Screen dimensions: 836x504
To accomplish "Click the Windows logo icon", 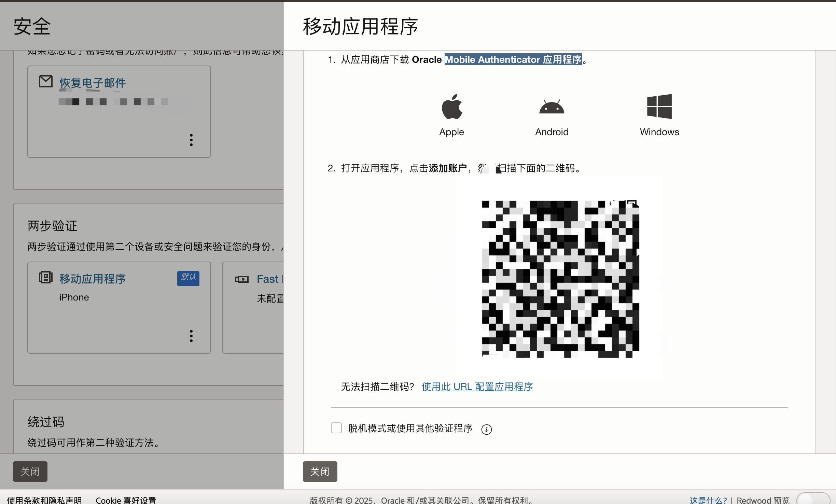I will [659, 107].
